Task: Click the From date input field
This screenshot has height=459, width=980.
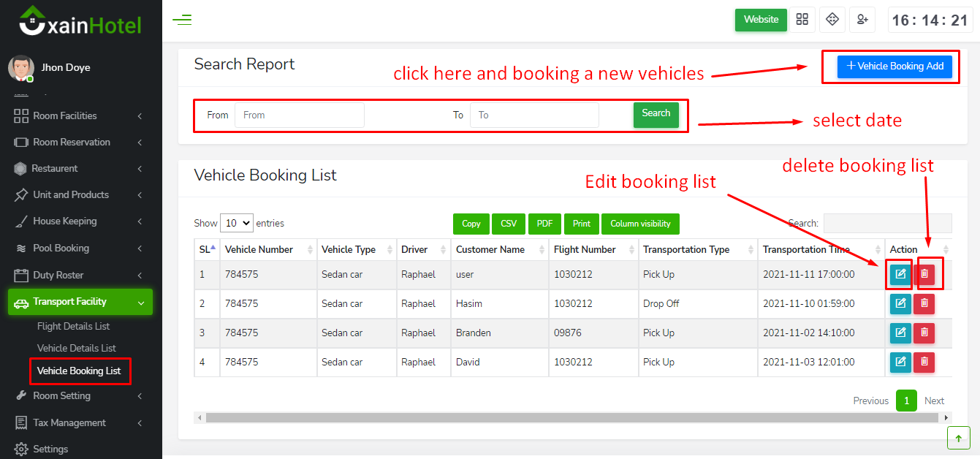Action: point(299,115)
